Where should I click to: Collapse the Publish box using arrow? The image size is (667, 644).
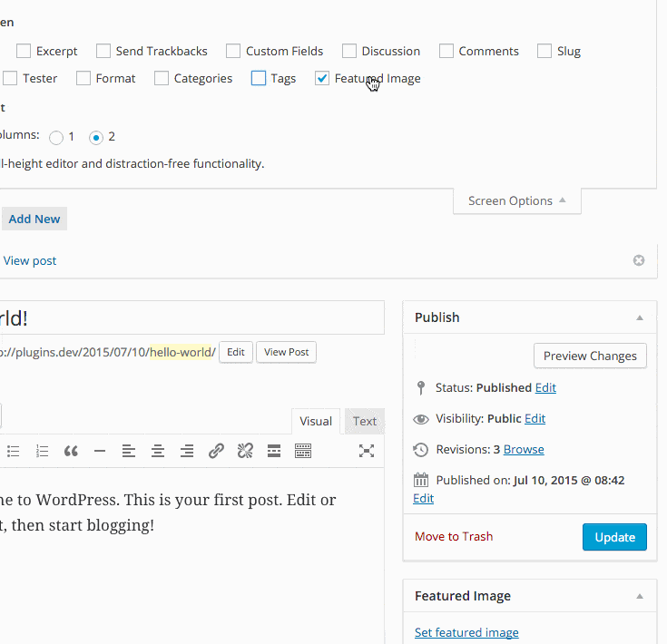pyautogui.click(x=640, y=318)
